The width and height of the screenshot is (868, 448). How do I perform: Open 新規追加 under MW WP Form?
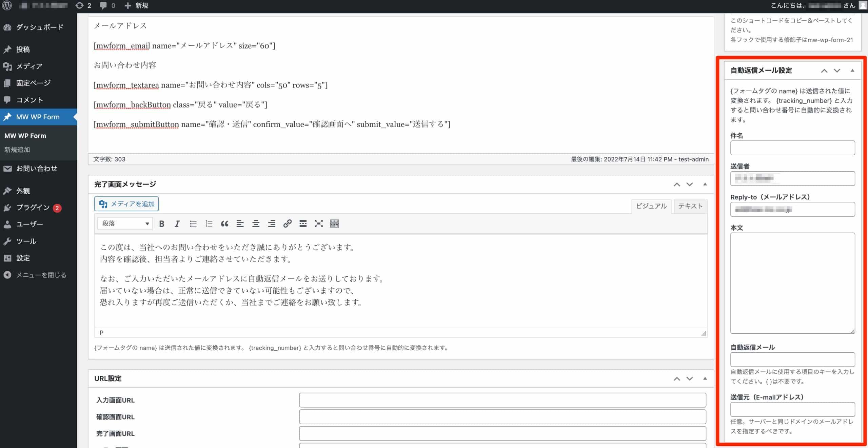17,149
